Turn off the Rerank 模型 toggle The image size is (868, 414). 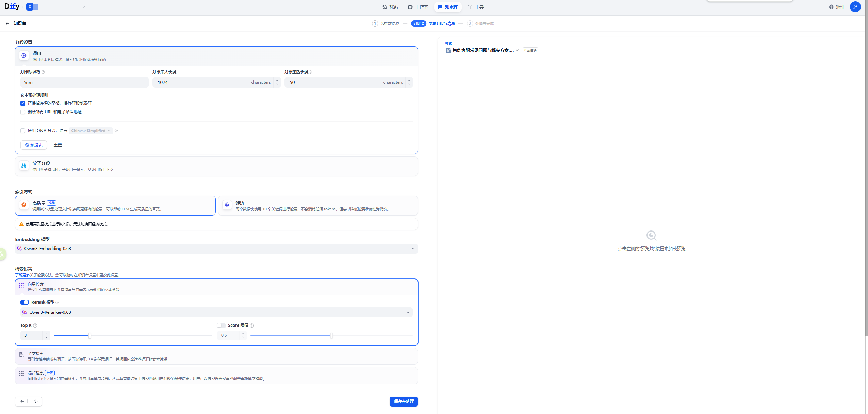pos(24,302)
